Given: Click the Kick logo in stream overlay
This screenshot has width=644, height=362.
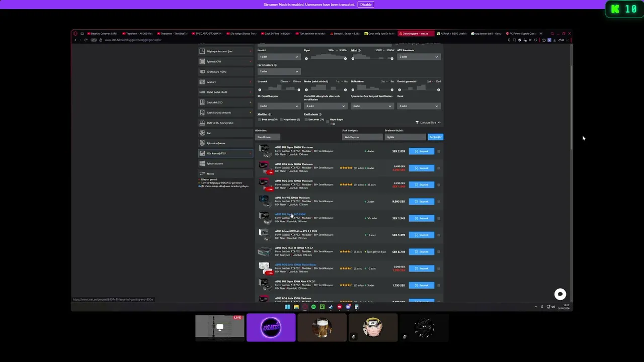Looking at the screenshot, I should point(615,9).
